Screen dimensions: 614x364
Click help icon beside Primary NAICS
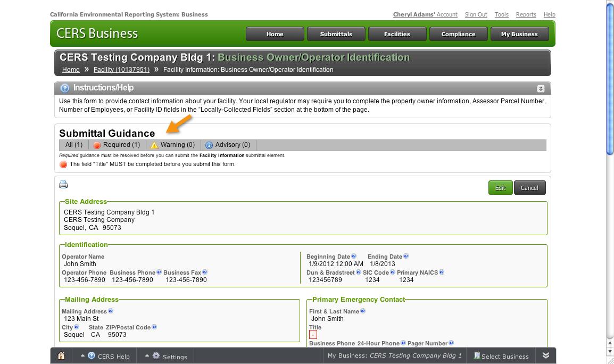coord(442,272)
